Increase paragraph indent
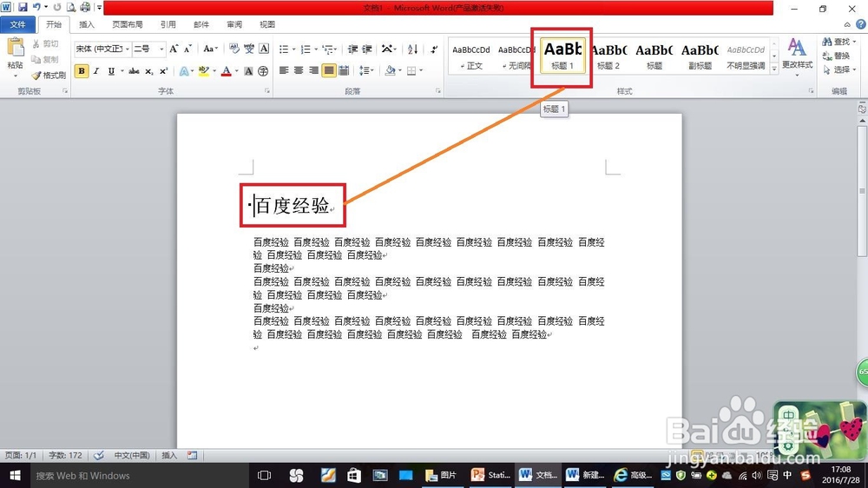 point(366,49)
